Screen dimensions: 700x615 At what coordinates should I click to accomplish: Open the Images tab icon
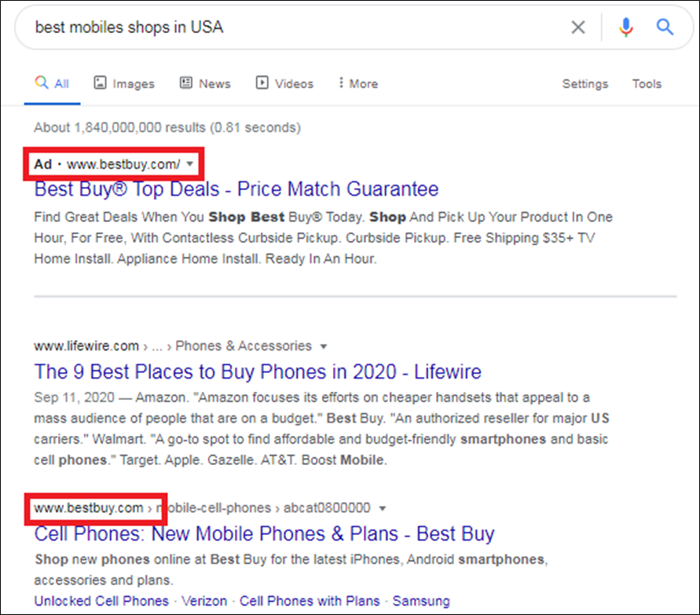tap(100, 82)
